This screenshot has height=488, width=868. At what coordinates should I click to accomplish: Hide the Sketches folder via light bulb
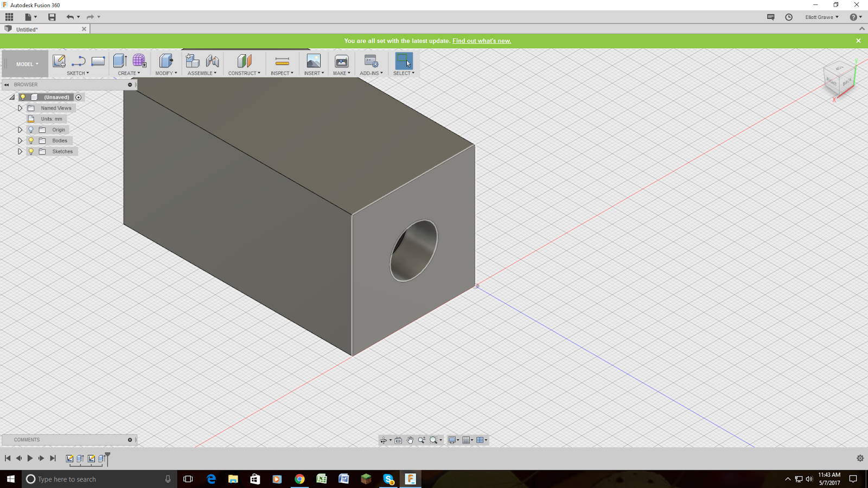(x=31, y=151)
